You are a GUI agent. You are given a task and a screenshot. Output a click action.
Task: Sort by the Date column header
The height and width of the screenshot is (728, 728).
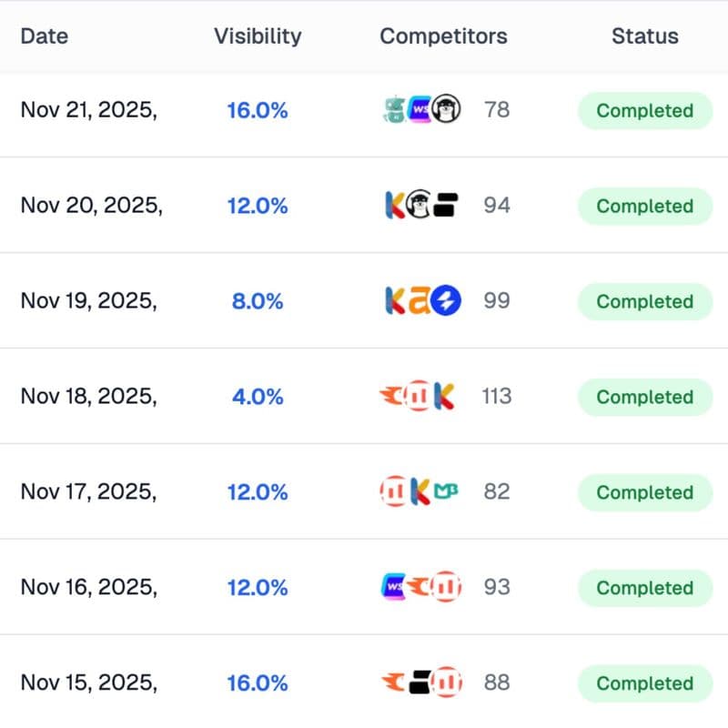pyautogui.click(x=45, y=36)
